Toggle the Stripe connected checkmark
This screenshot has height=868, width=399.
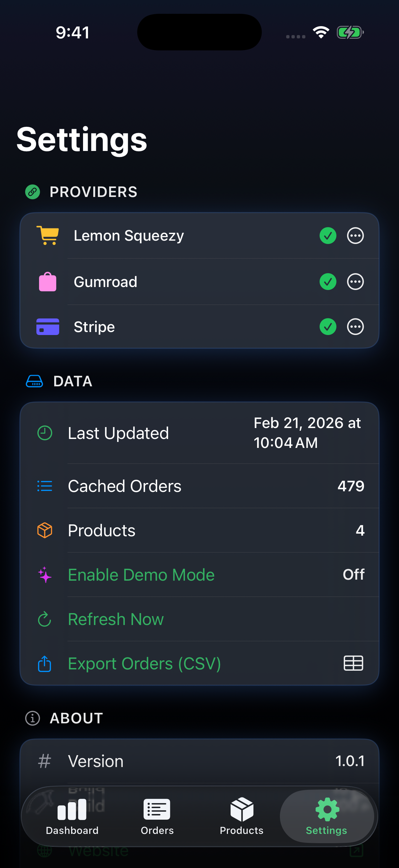tap(328, 327)
